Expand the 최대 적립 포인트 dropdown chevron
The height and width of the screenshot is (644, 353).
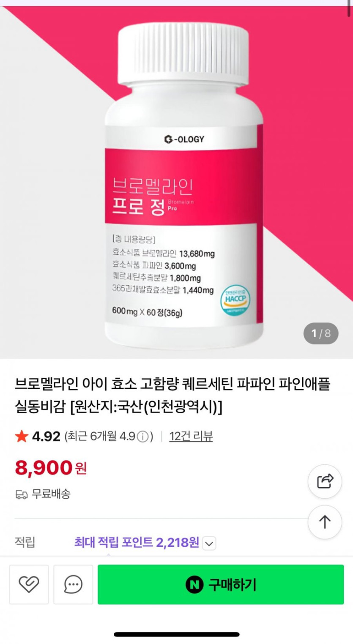click(209, 543)
